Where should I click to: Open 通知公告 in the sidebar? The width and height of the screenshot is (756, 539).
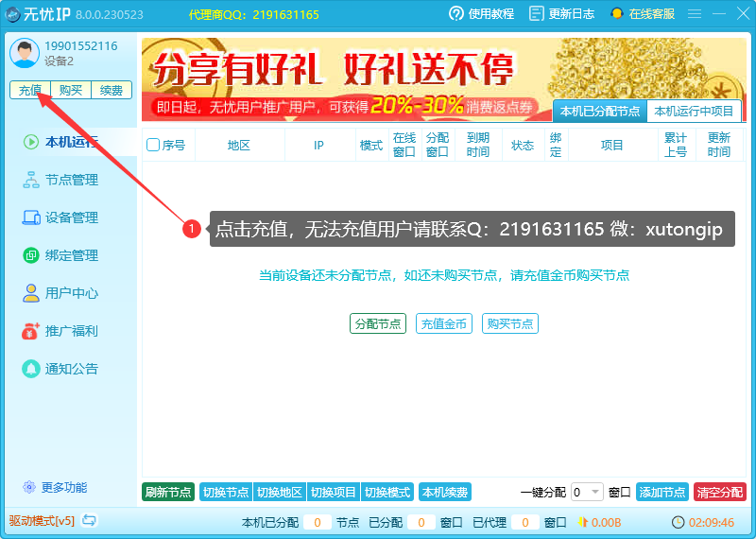coord(71,369)
